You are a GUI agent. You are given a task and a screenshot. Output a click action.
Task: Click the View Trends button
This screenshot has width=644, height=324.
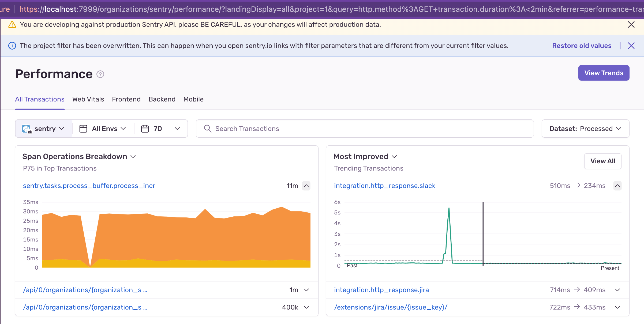coord(604,73)
